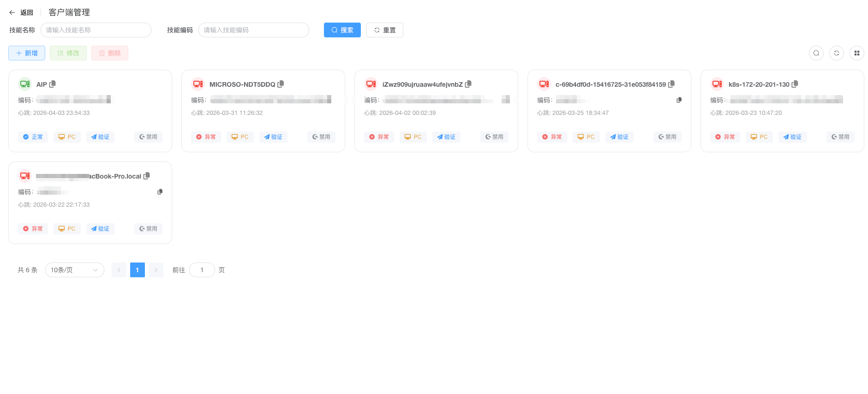Click the 新增 add button
This screenshot has height=394, width=868.
[x=27, y=53]
